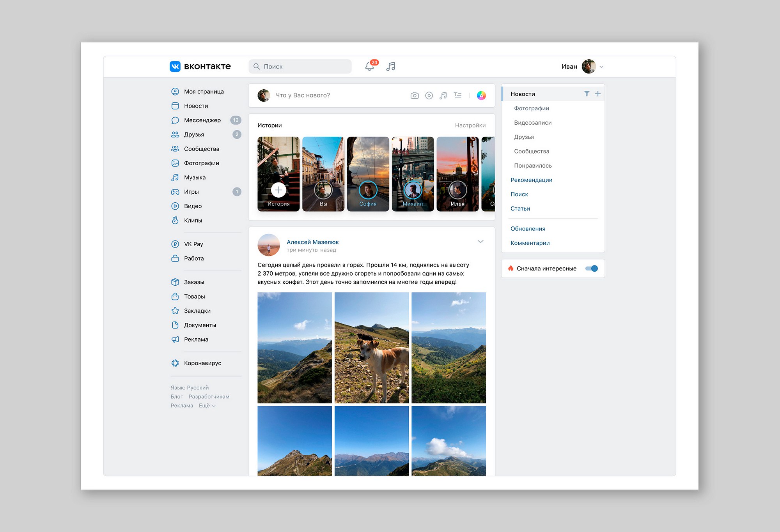Click the music note icon in header
This screenshot has height=532, width=780.
[391, 66]
